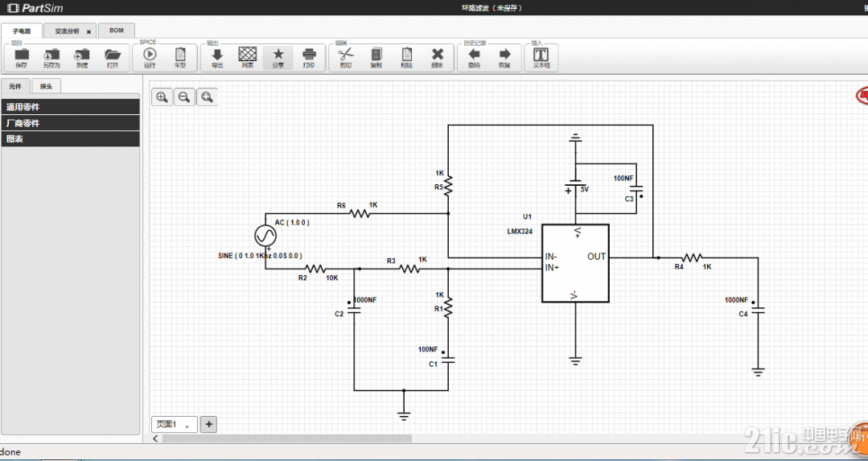Close the 交流分析 tab
The height and width of the screenshot is (461, 868).
(x=88, y=32)
